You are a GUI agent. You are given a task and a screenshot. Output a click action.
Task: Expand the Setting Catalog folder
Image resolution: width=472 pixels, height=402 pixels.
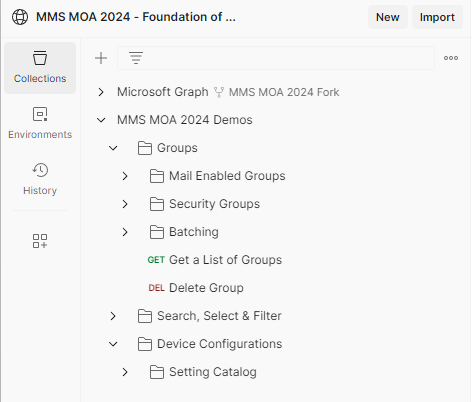[125, 372]
